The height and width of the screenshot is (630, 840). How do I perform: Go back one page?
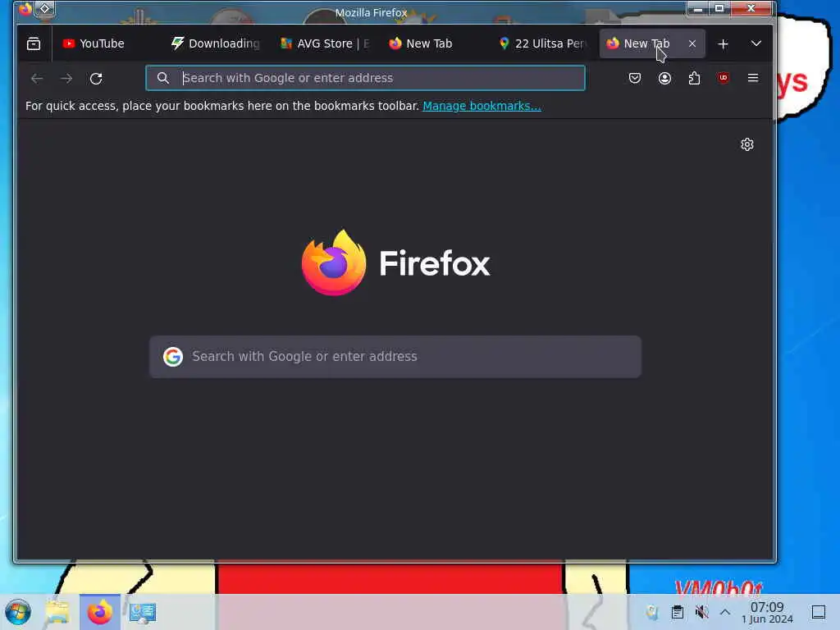pos(36,79)
